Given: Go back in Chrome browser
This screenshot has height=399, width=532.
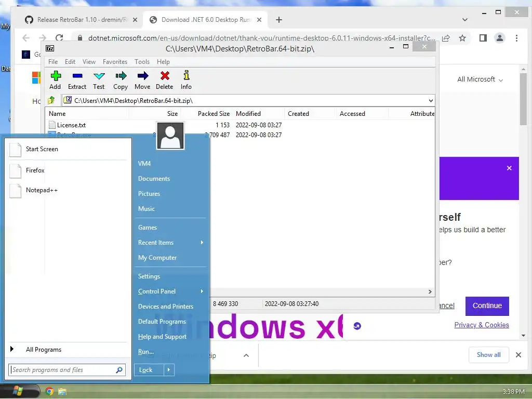Looking at the screenshot, I should pyautogui.click(x=26, y=38).
